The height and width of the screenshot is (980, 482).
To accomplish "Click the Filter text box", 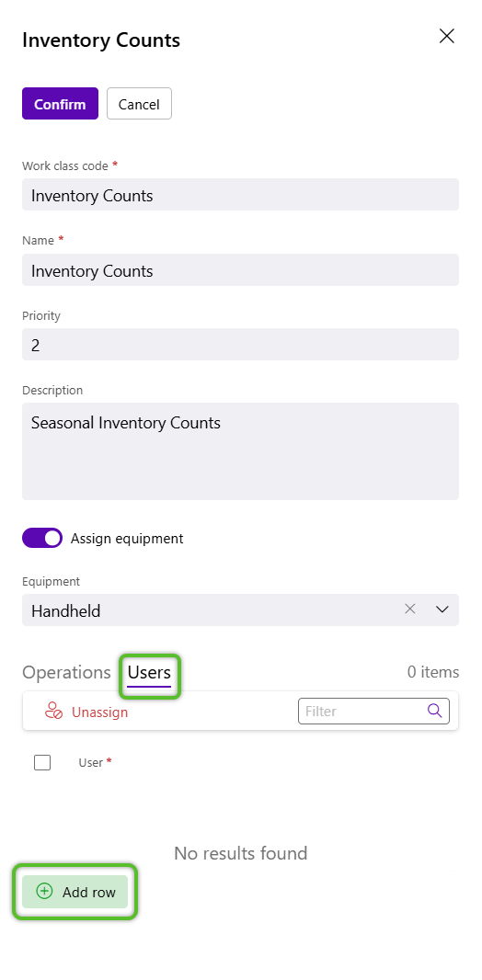I will pos(362,712).
